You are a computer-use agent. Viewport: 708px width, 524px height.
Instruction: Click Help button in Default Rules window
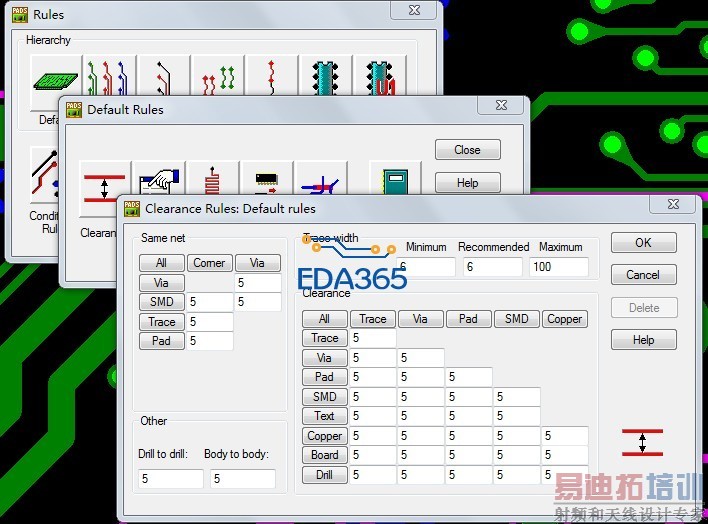468,182
